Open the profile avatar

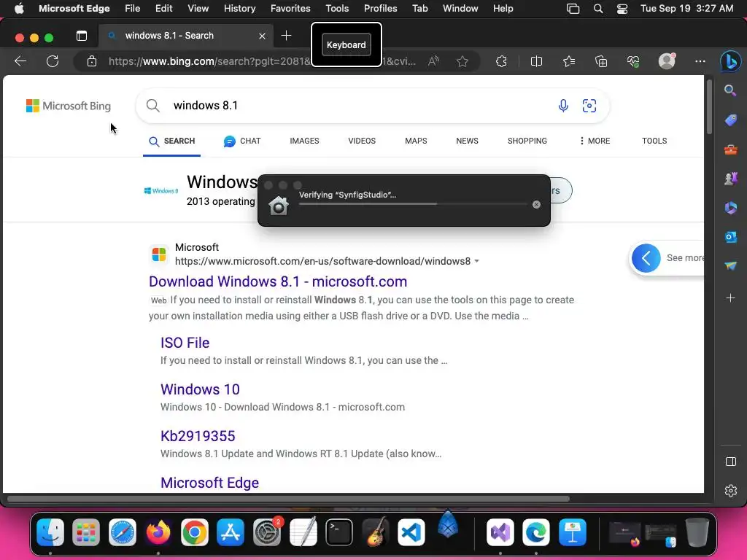pyautogui.click(x=667, y=61)
